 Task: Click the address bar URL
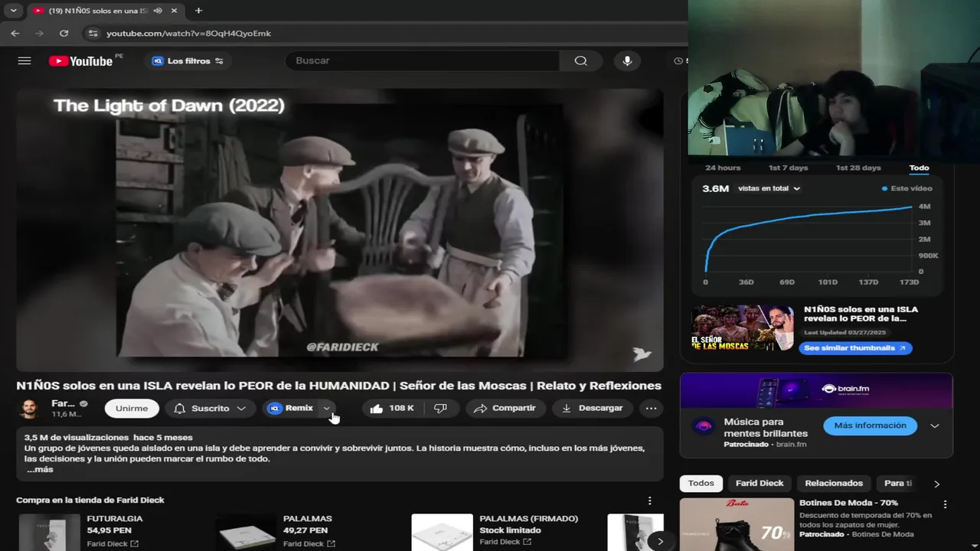point(188,33)
